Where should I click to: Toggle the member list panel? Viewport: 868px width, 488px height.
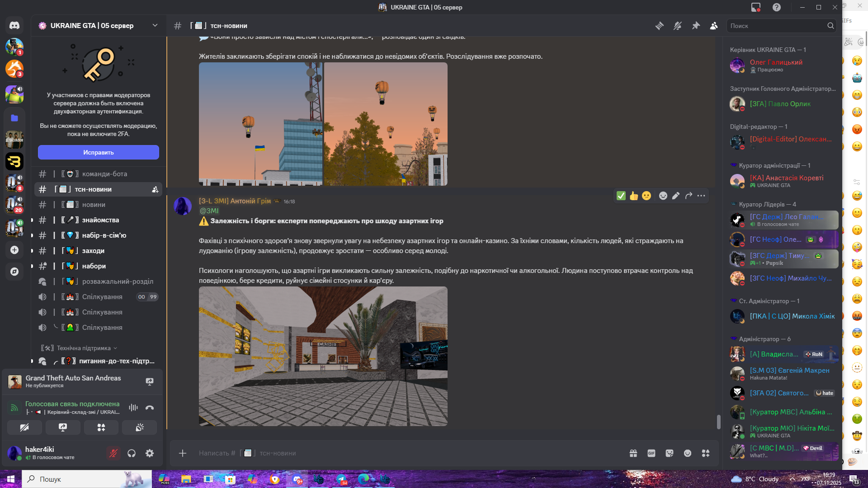point(714,26)
